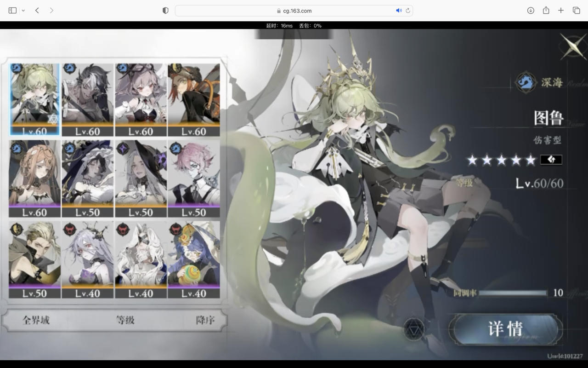Go back in Safari history

37,10
